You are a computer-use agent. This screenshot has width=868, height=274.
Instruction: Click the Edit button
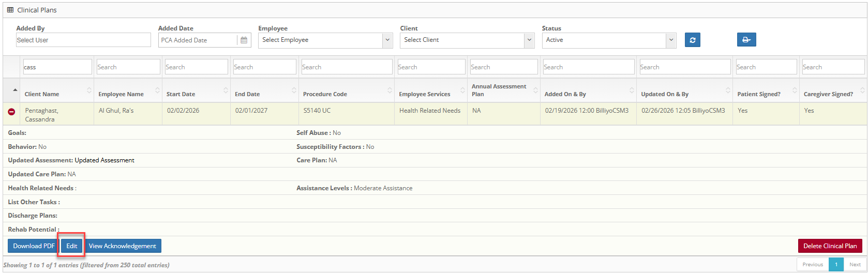click(x=71, y=246)
